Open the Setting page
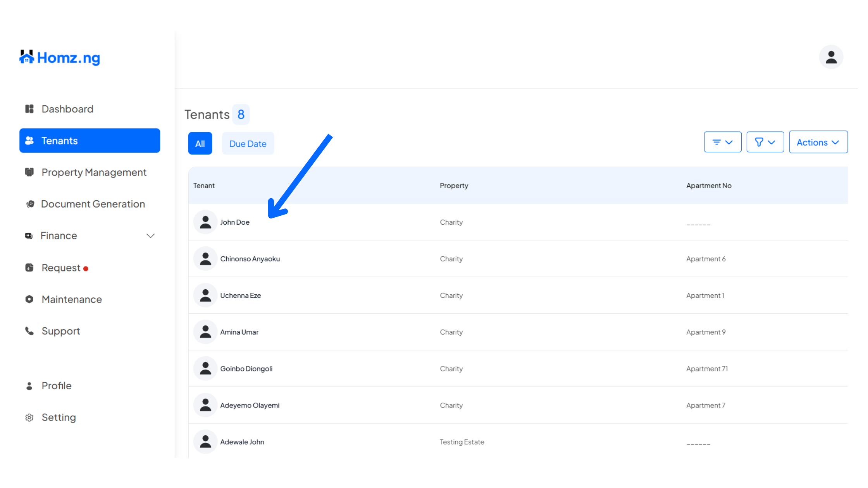This screenshot has height=488, width=868. pos(59,418)
